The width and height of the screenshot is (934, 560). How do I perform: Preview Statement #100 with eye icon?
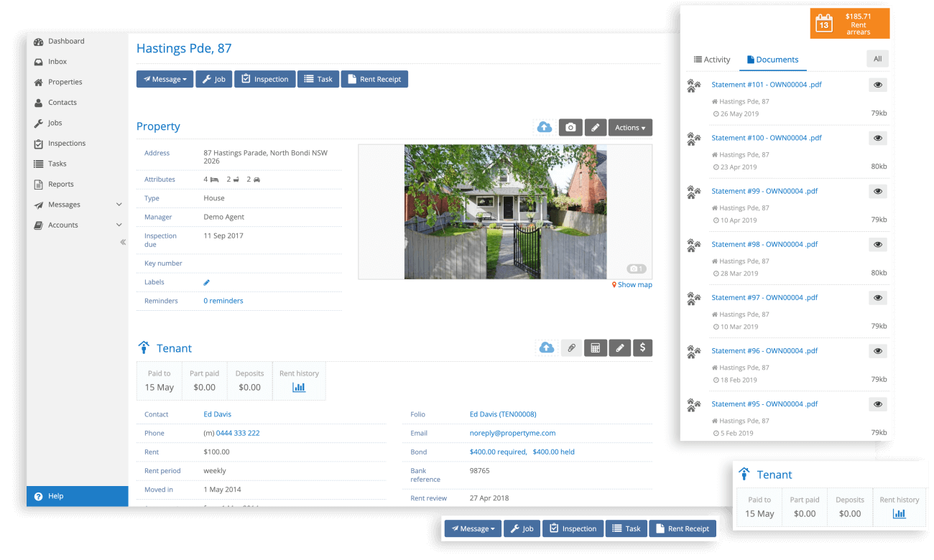(878, 138)
